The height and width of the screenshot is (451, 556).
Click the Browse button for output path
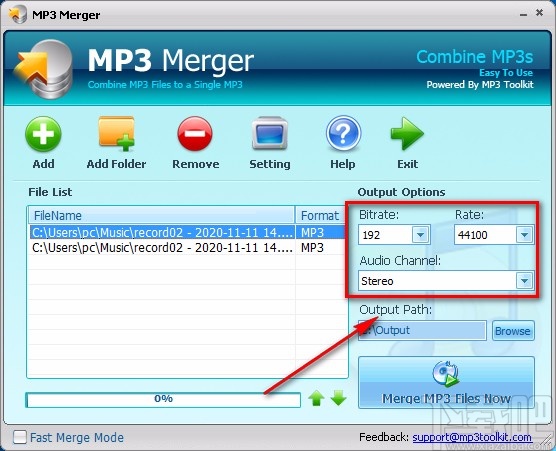[x=513, y=331]
